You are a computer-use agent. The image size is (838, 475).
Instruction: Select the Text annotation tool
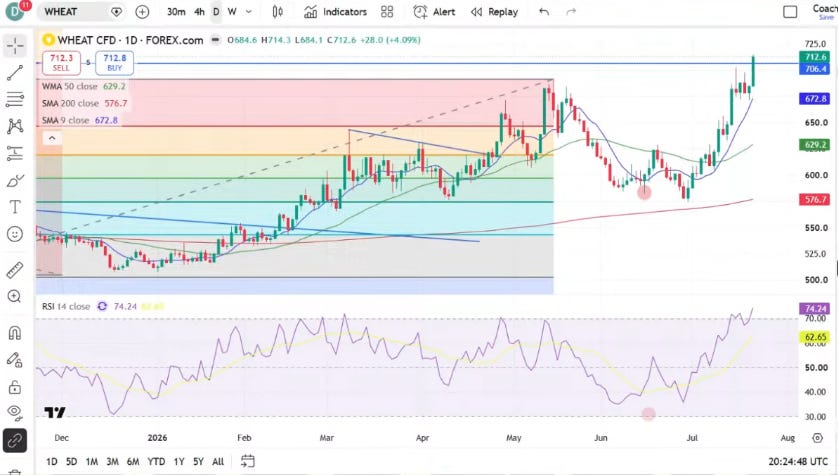(15, 207)
